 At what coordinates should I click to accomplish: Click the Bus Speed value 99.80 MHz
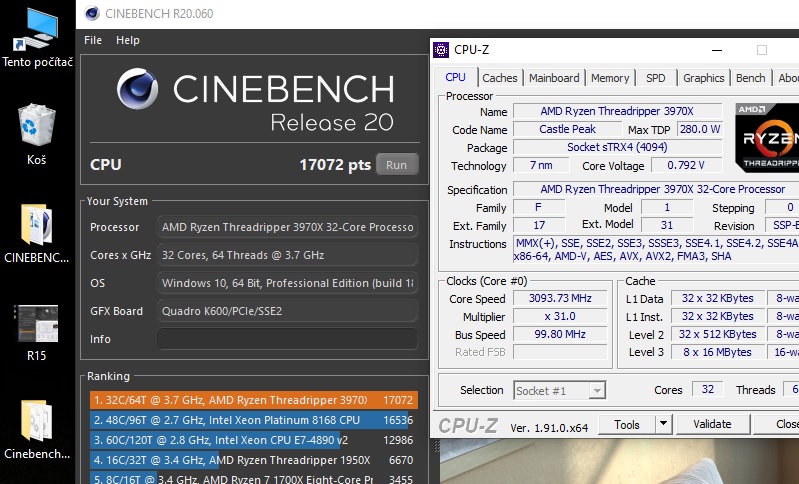pos(560,334)
